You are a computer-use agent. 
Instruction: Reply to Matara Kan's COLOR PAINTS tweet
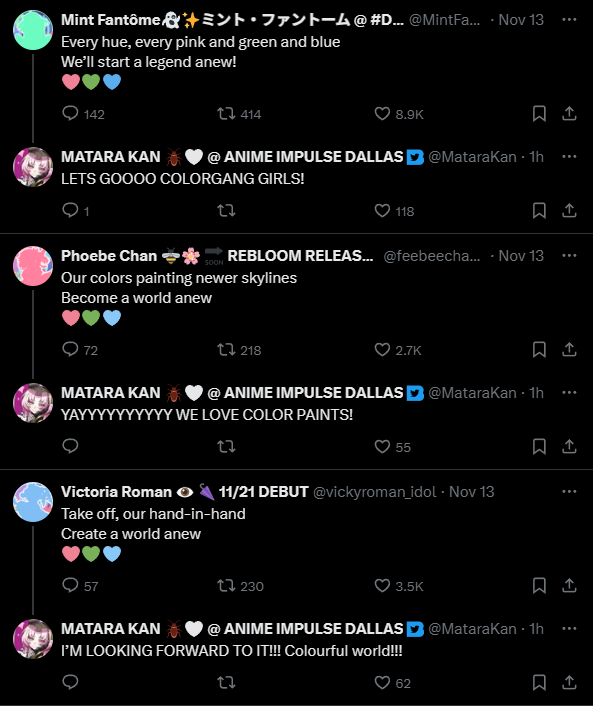(70, 446)
